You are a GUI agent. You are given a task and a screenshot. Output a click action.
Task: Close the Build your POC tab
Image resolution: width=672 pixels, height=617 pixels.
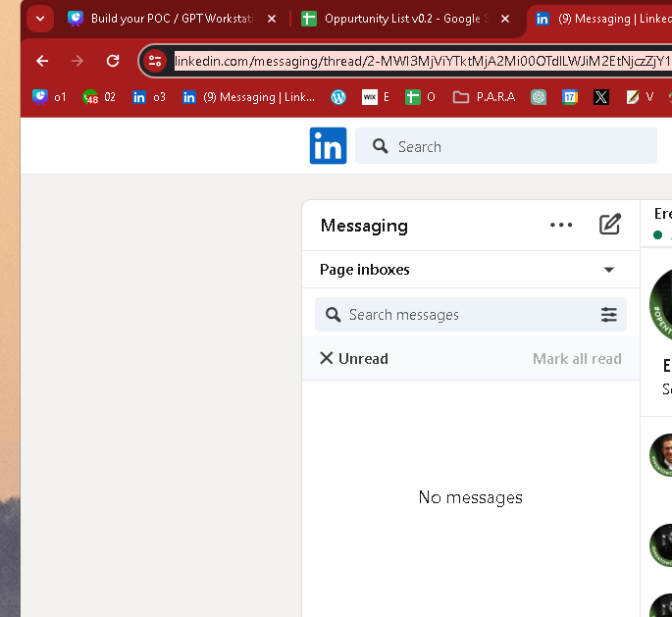(272, 19)
